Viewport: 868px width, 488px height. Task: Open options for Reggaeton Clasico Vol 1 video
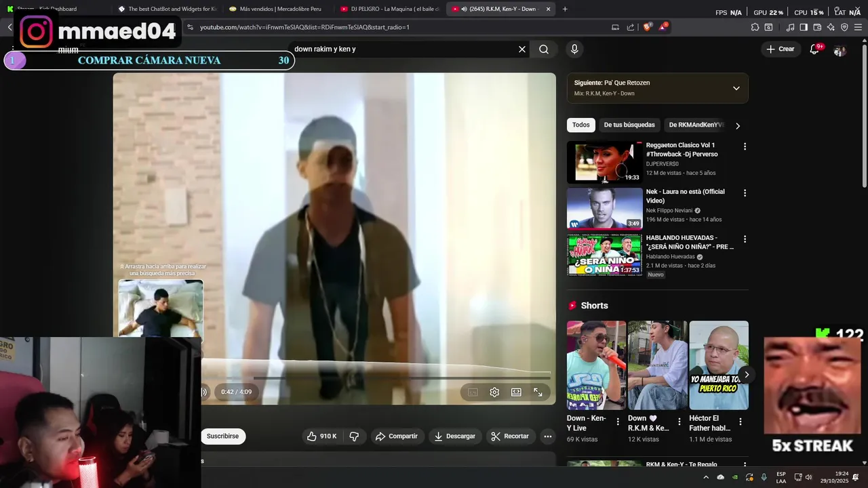[745, 146]
